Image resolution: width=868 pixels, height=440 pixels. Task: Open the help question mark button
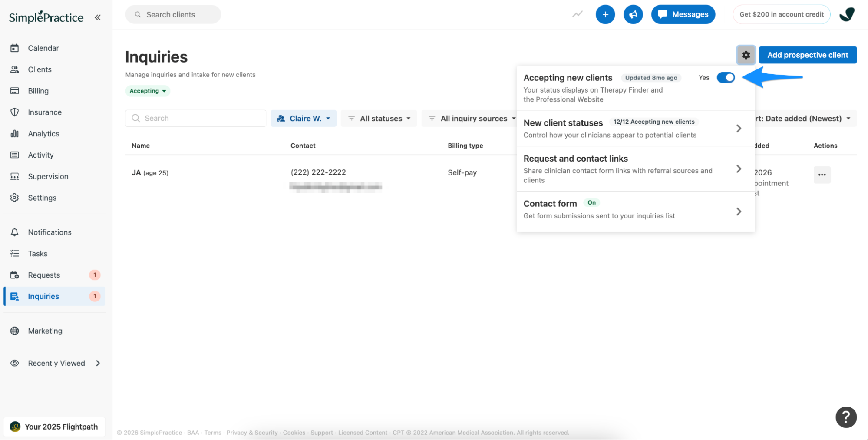click(x=846, y=417)
